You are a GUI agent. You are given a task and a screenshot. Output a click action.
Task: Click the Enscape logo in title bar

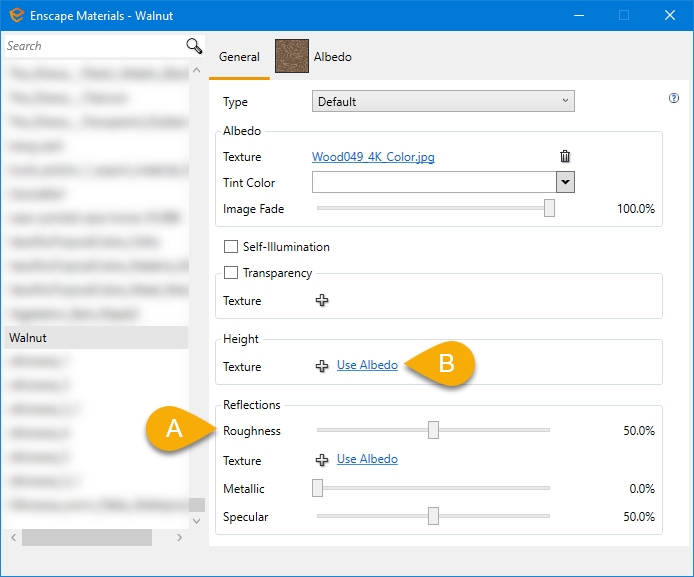point(17,15)
